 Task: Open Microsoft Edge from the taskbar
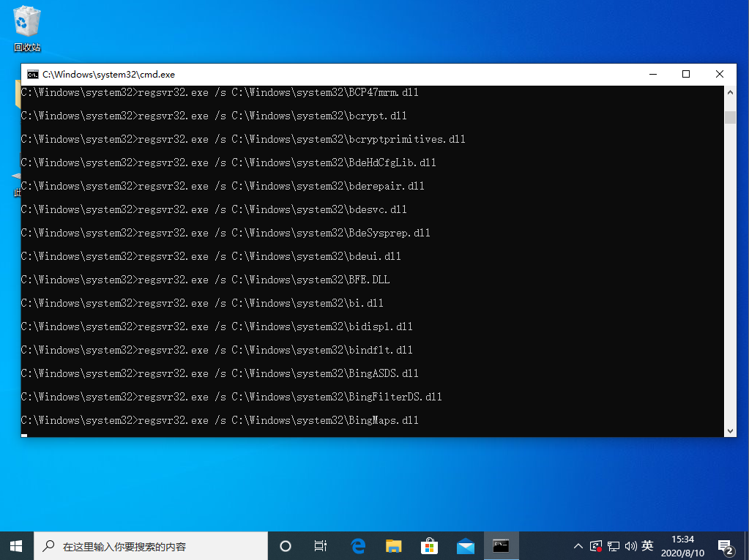[x=358, y=546]
